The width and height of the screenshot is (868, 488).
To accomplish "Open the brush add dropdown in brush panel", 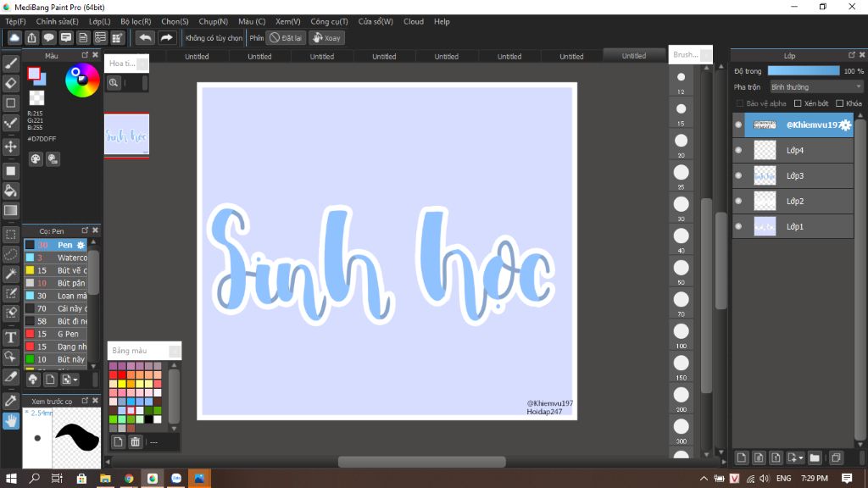I will click(x=75, y=380).
